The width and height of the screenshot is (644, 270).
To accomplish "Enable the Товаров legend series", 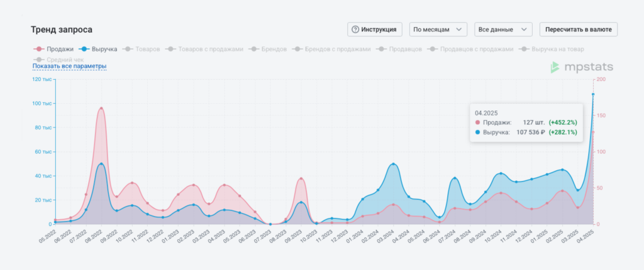I will [x=142, y=49].
